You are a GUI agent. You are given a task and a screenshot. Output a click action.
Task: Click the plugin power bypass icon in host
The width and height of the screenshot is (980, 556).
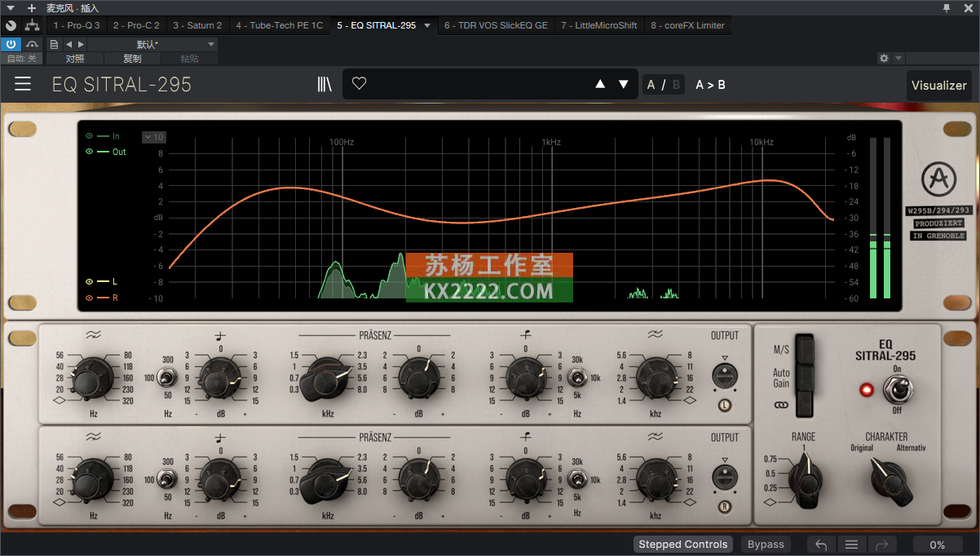point(11,44)
